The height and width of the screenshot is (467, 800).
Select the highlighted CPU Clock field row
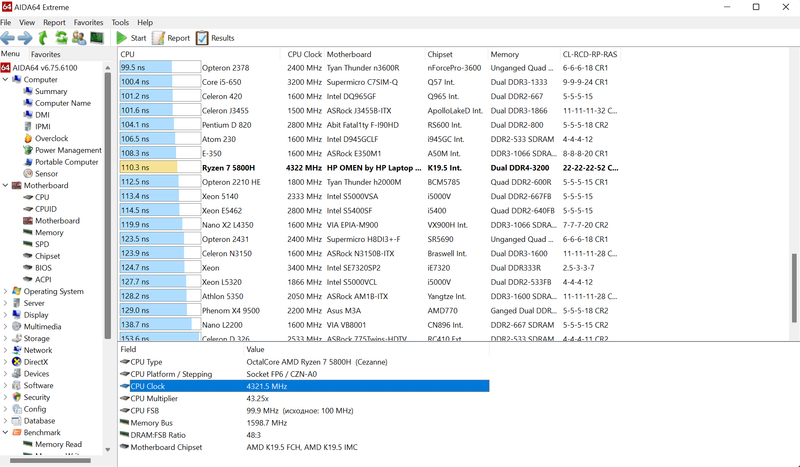304,386
